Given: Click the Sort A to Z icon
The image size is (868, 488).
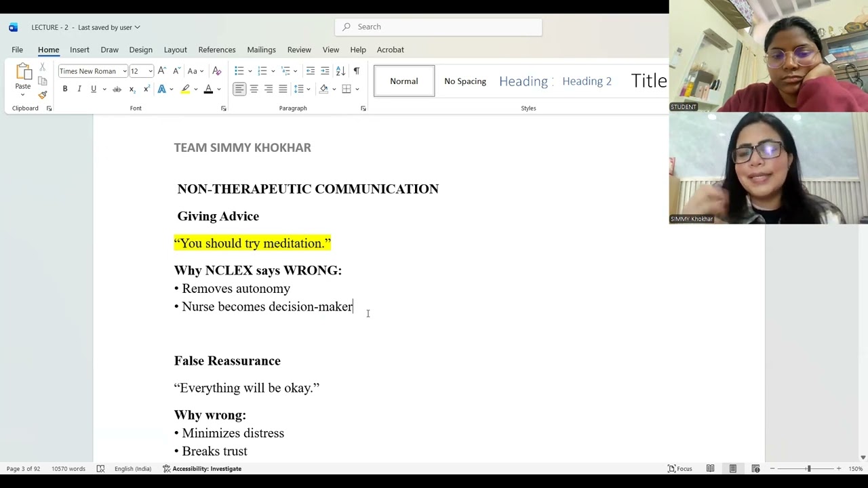Looking at the screenshot, I should [340, 70].
